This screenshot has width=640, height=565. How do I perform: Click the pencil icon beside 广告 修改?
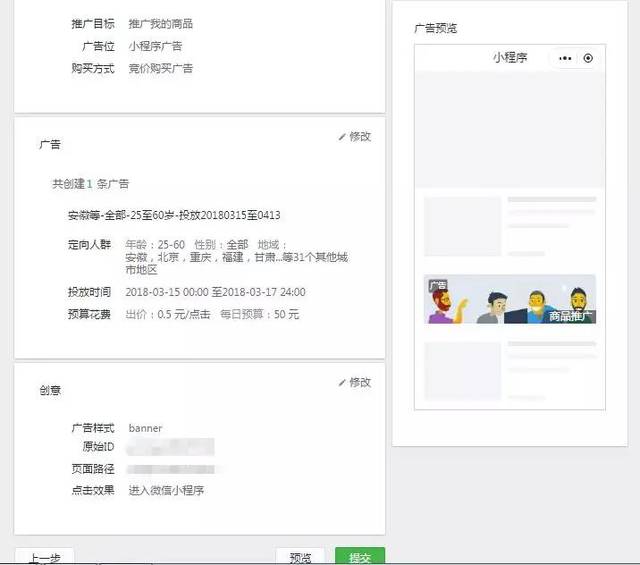tap(342, 137)
